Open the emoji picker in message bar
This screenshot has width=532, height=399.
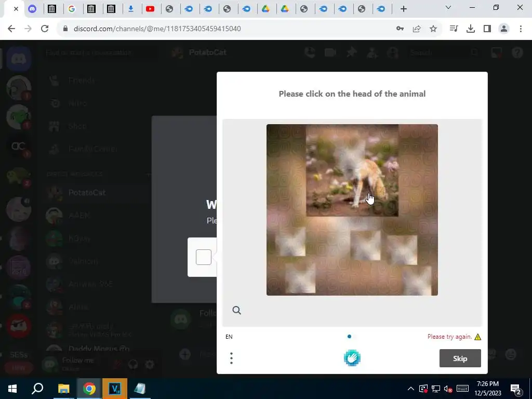click(x=511, y=354)
